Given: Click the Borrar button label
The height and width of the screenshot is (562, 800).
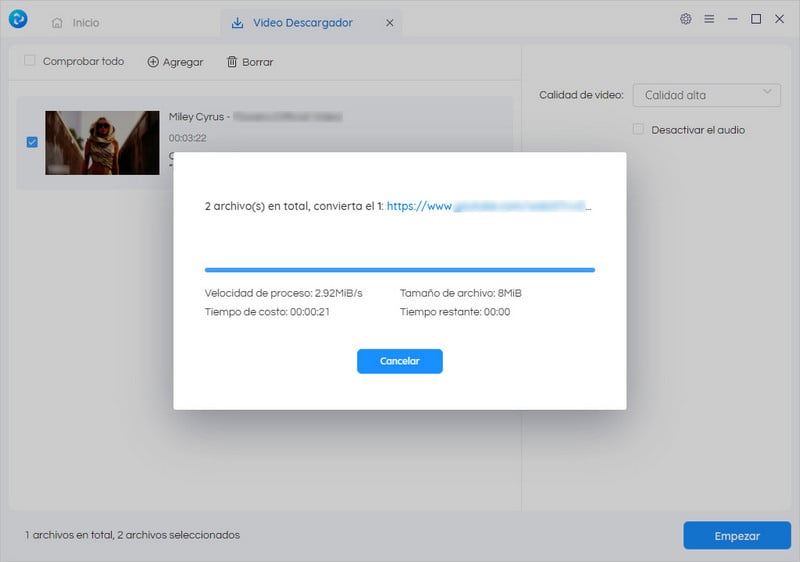Looking at the screenshot, I should pyautogui.click(x=258, y=62).
